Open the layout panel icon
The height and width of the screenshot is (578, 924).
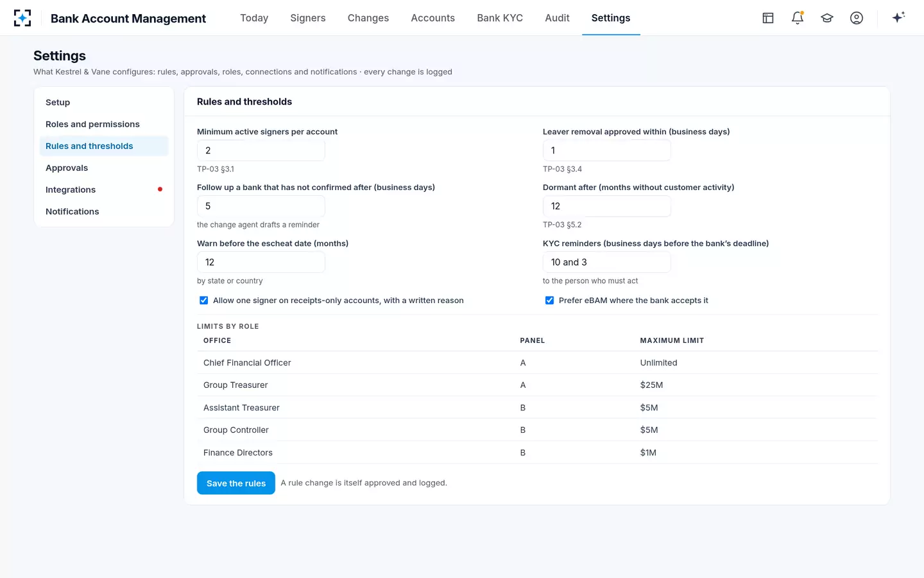[x=768, y=18]
